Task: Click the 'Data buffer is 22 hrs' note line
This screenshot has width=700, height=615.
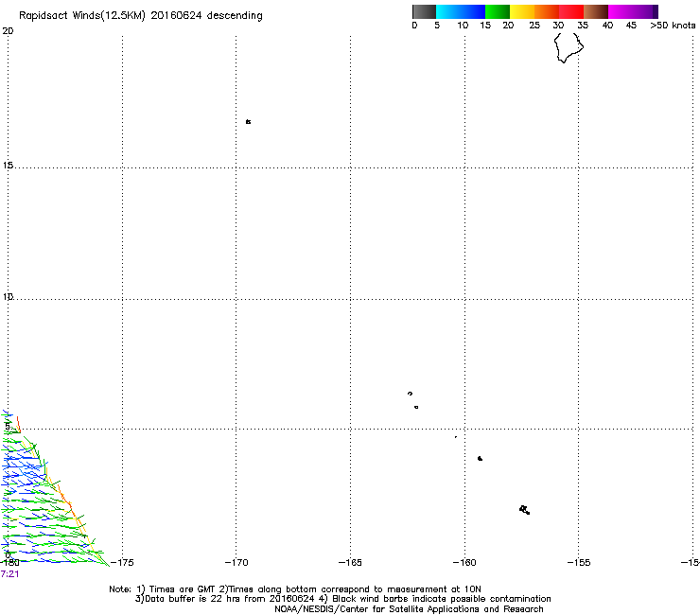Action: click(x=342, y=599)
